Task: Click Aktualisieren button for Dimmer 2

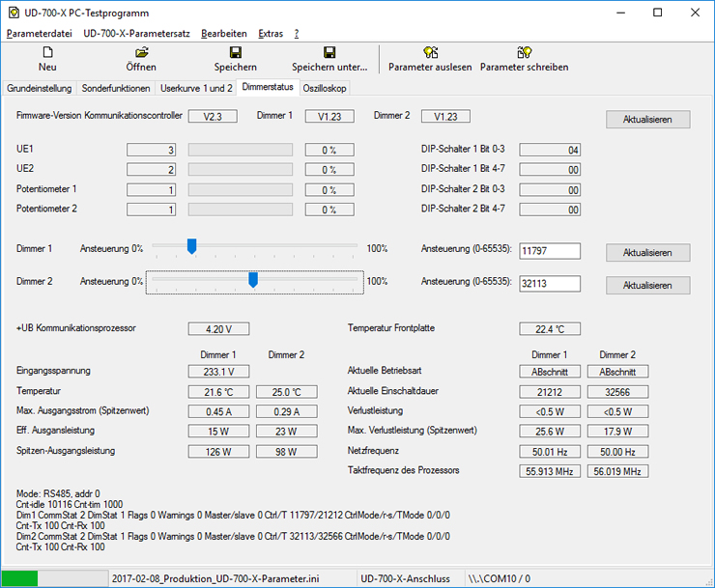Action: [647, 285]
